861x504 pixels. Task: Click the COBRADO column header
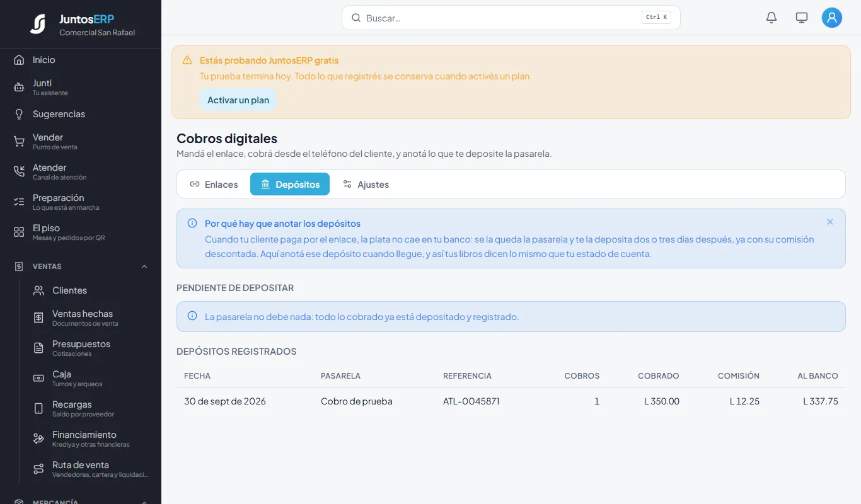659,375
